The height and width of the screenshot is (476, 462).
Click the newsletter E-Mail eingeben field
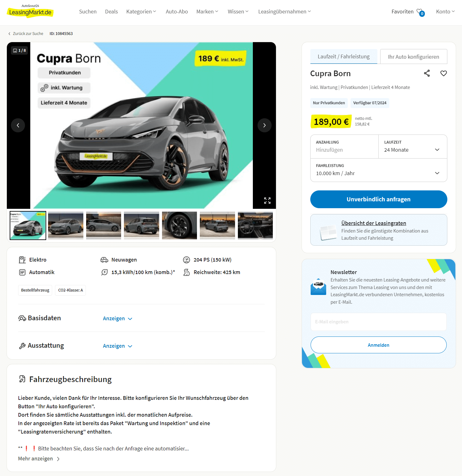[379, 322]
